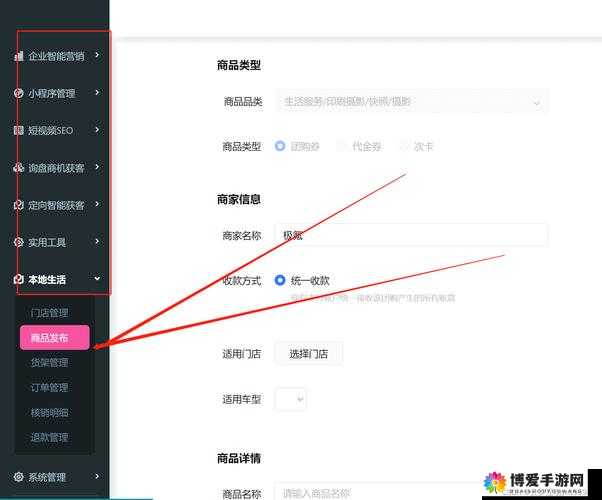
Task: Select the 团购券 radio option
Action: (x=280, y=146)
